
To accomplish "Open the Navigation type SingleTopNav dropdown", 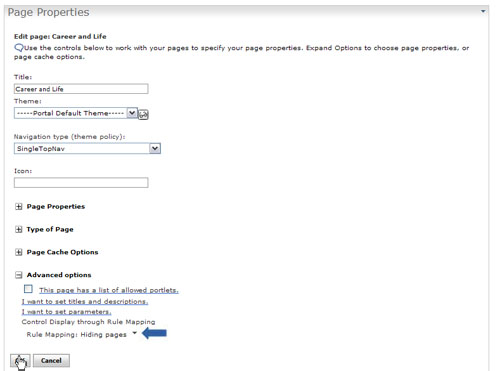I will click(87, 148).
